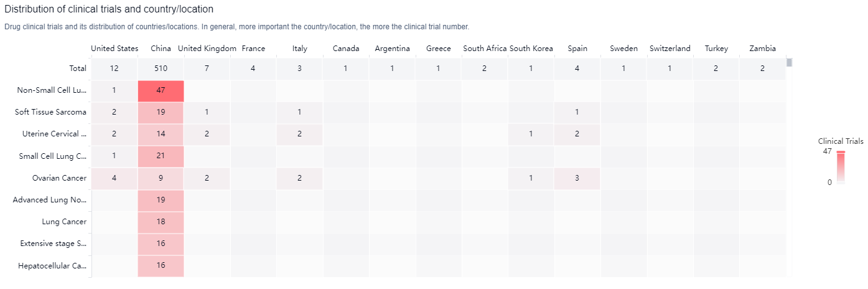
Task: Click the Zambia total cell showing 2
Action: 762,69
